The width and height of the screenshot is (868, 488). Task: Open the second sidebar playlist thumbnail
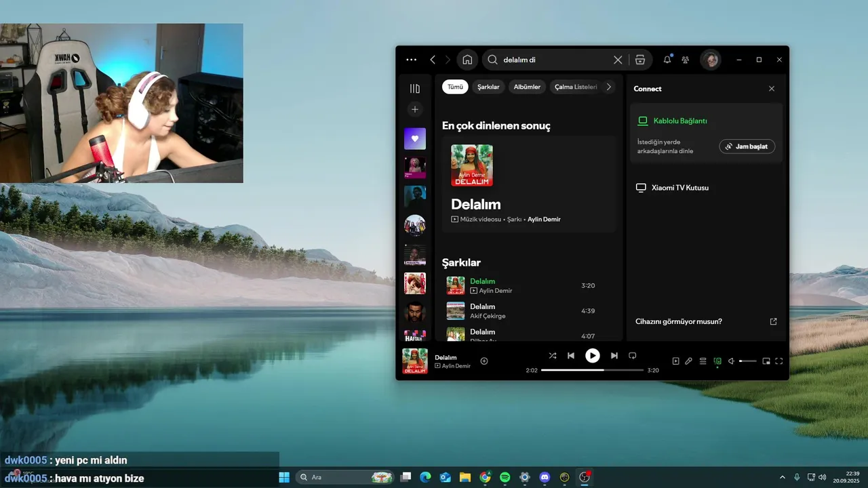pos(415,167)
